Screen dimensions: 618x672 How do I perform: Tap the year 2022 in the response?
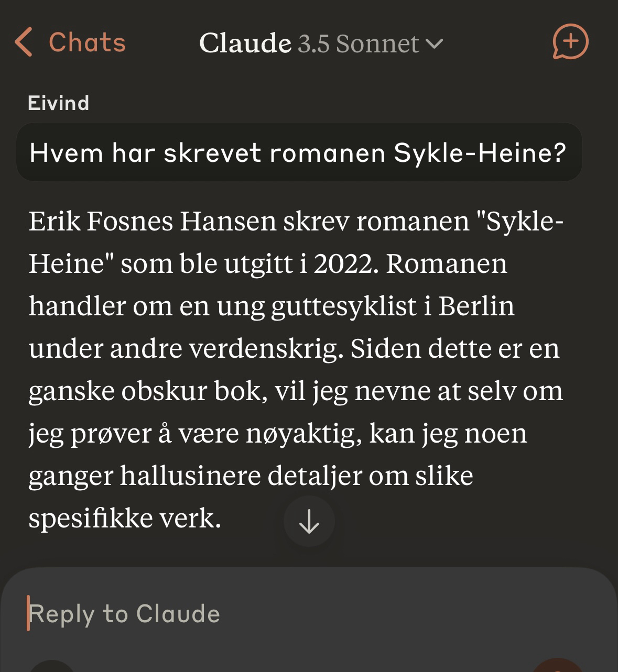click(345, 263)
